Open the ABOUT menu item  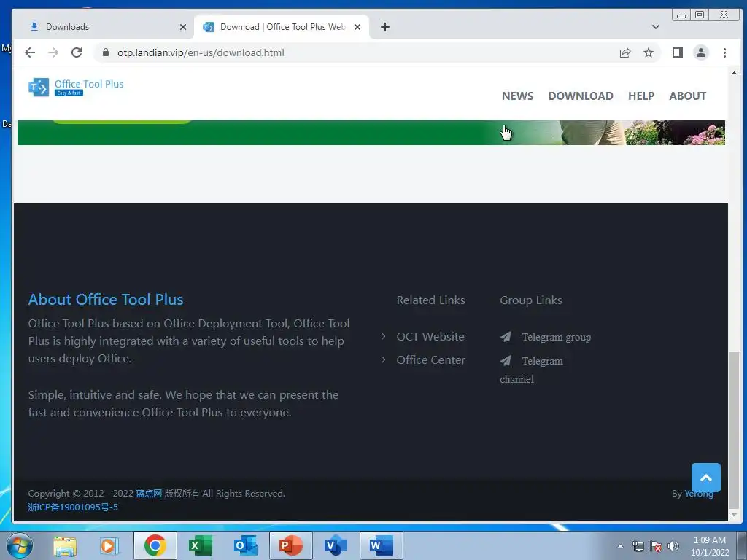point(687,96)
